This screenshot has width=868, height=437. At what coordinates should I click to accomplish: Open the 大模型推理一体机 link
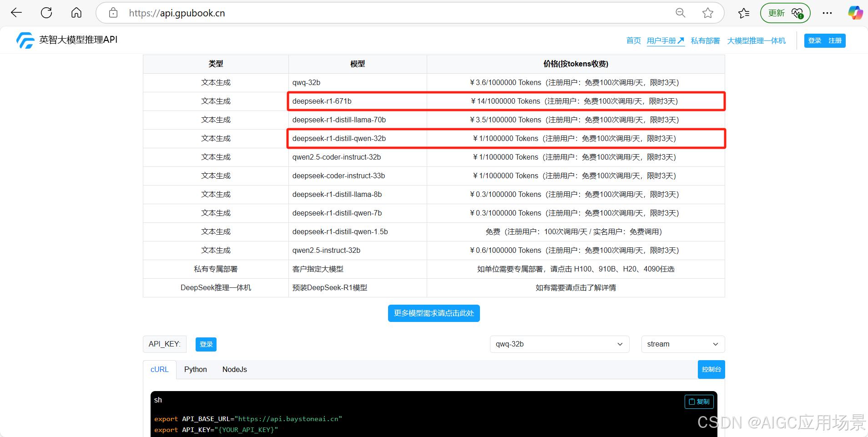coord(756,40)
